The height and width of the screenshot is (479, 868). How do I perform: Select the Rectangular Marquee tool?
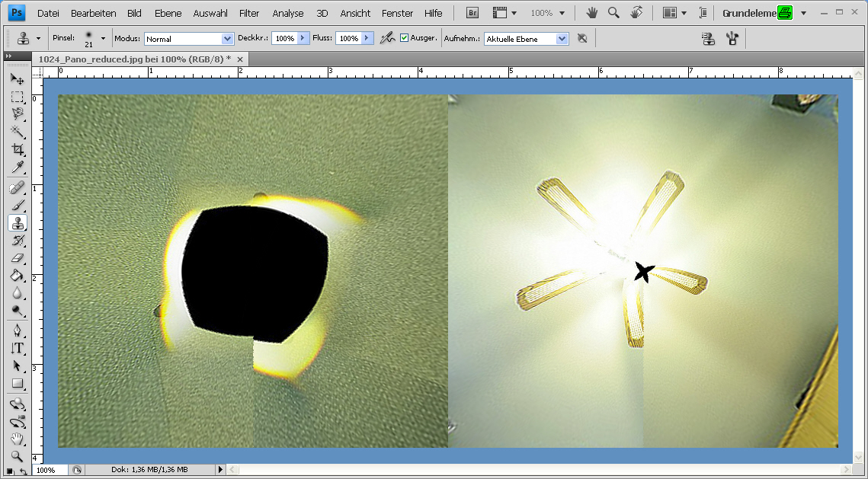(17, 97)
